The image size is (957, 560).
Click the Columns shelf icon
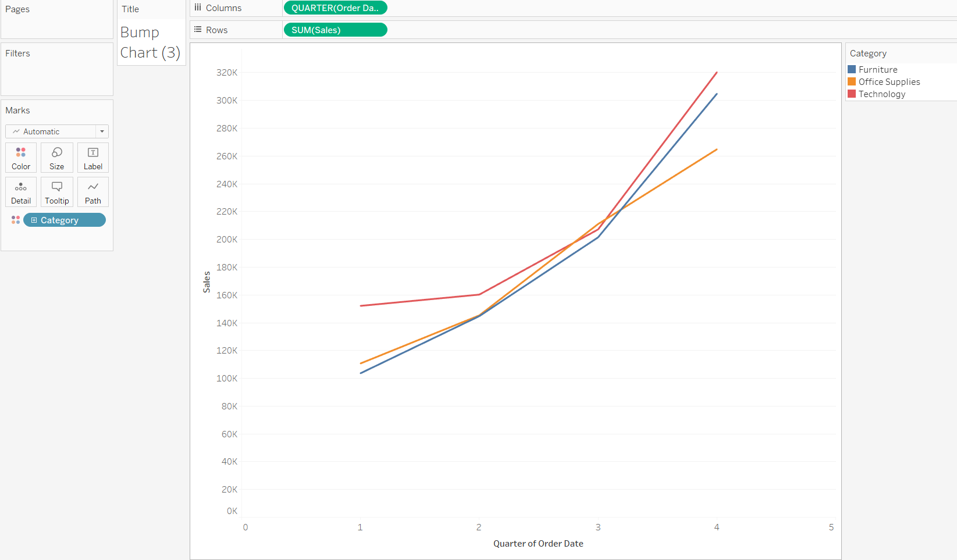[198, 8]
